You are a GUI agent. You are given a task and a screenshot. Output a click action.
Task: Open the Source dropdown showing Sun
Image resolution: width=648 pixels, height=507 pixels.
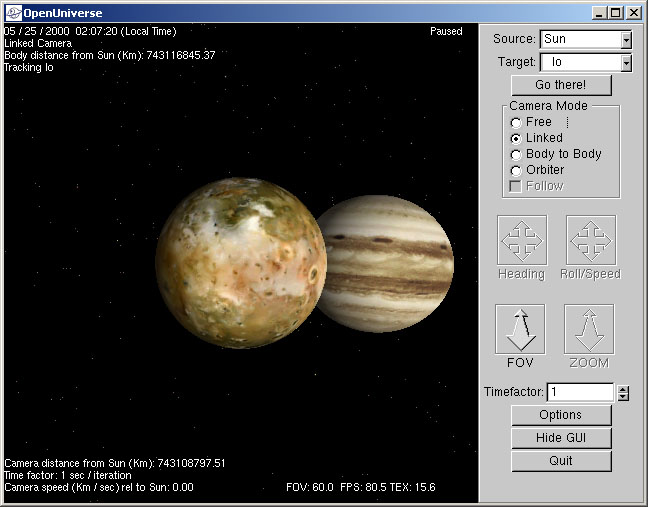coord(627,40)
